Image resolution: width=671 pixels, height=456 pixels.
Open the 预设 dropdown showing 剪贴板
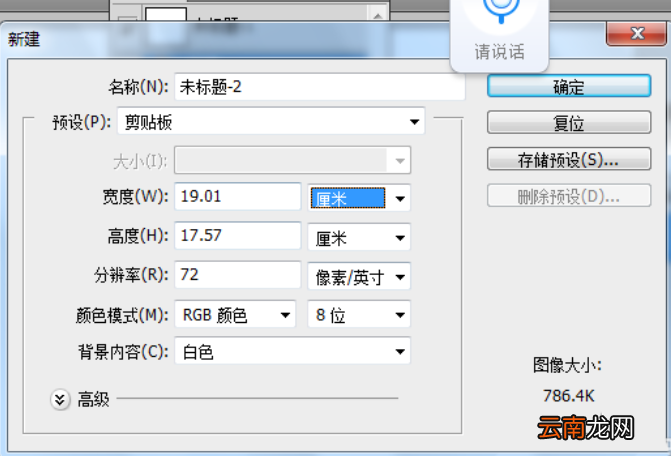tap(271, 121)
